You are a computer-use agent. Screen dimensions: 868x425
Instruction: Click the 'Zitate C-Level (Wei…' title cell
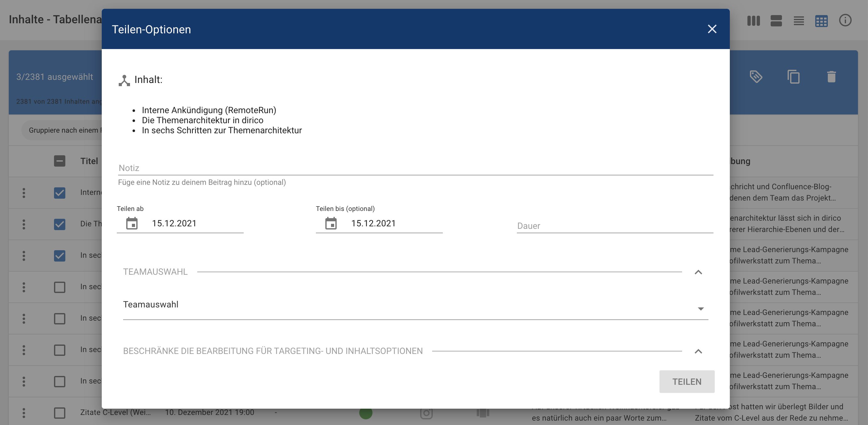(x=115, y=412)
